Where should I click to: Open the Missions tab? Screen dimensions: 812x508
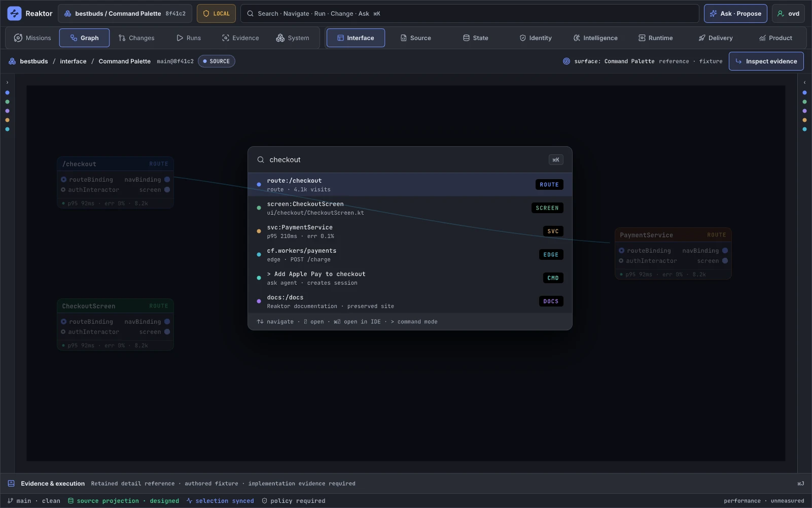32,38
